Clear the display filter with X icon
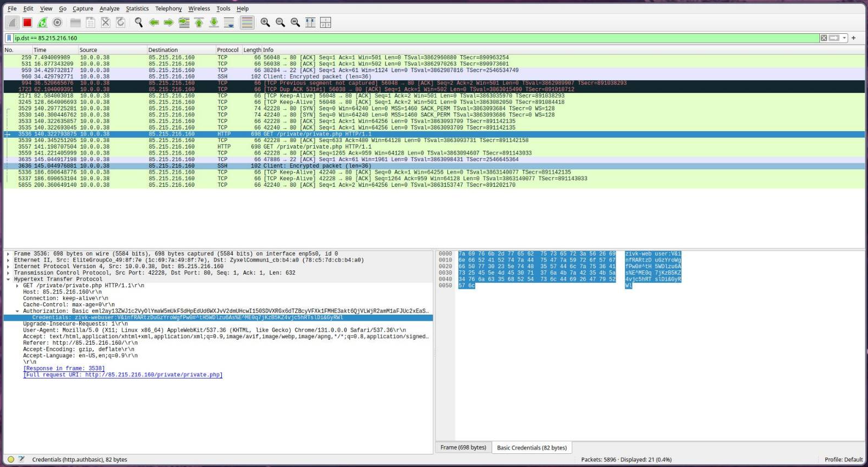868x467 pixels. coord(824,38)
